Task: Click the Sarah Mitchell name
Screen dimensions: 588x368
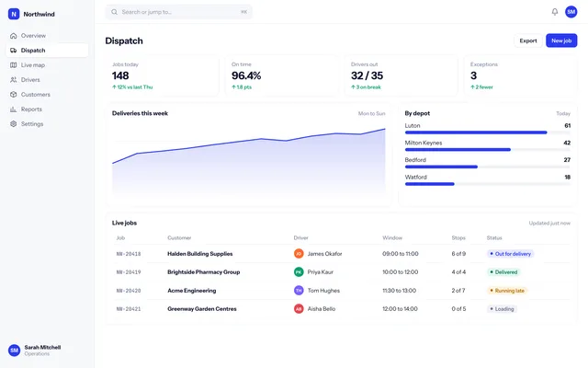Action: pyautogui.click(x=42, y=348)
